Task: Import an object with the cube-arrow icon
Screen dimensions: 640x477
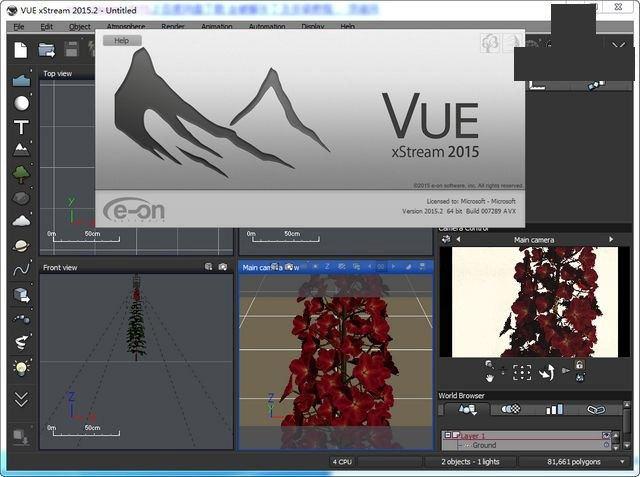Action: tap(21, 294)
